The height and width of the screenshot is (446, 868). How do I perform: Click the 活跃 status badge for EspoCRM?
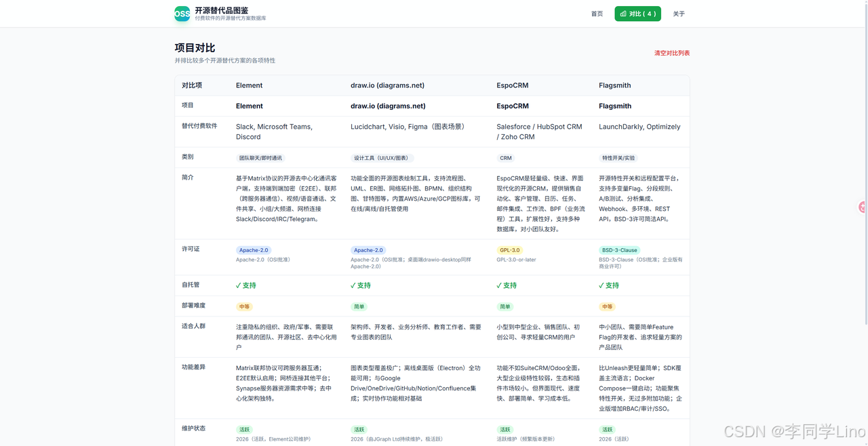505,430
